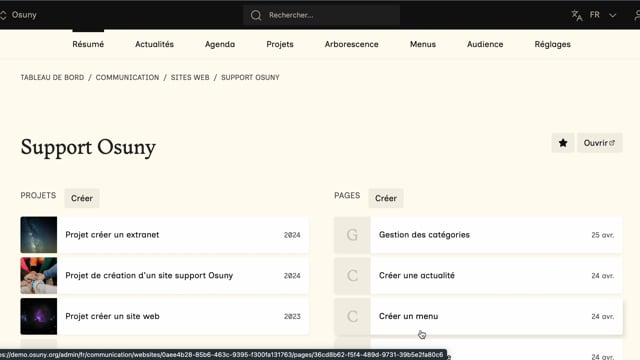Open the Menus tab

pyautogui.click(x=423, y=44)
